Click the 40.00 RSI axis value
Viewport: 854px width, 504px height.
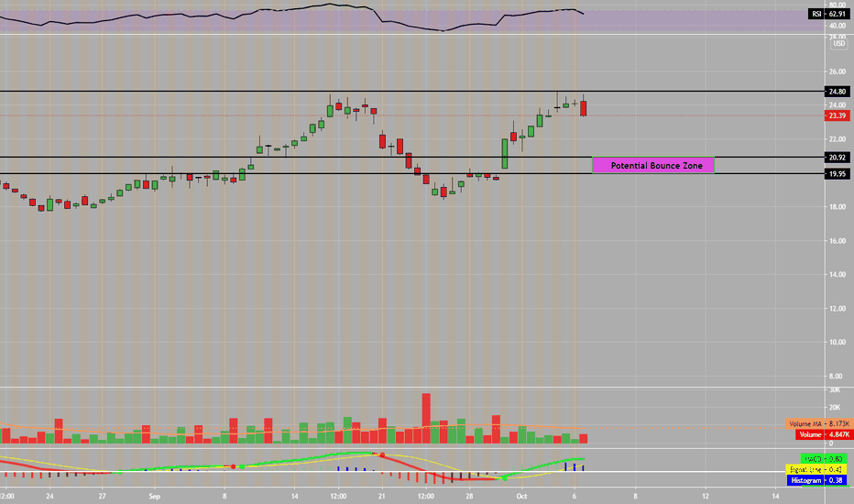click(838, 26)
